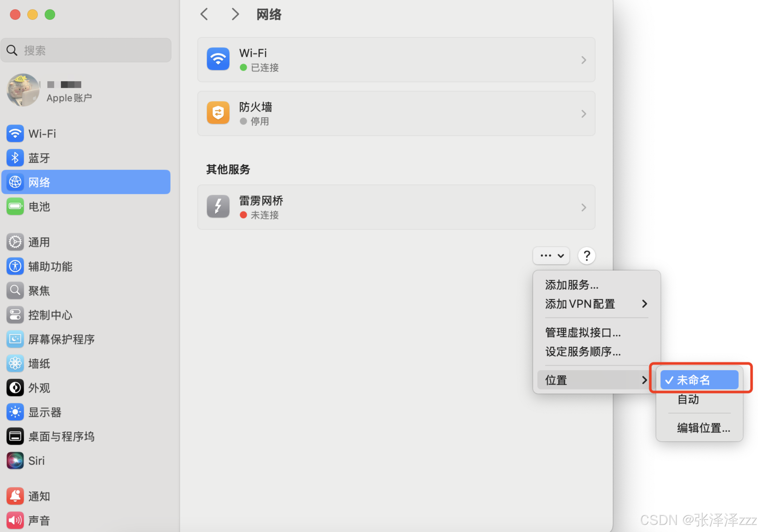Click the Battery icon in sidebar
Screen dimensions: 758x532
[x=15, y=206]
